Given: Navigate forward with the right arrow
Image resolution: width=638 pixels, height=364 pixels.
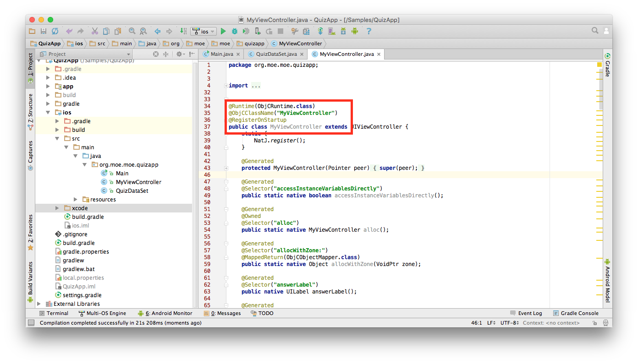Looking at the screenshot, I should [x=169, y=31].
